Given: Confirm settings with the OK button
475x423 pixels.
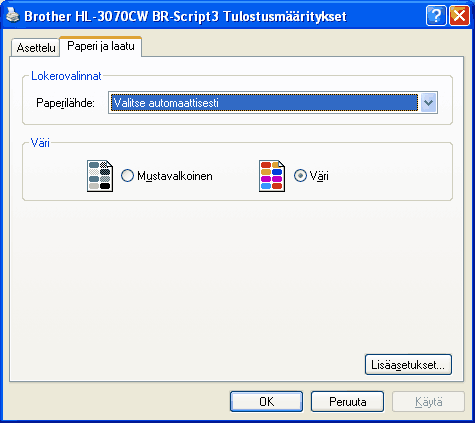Looking at the screenshot, I should tap(267, 402).
